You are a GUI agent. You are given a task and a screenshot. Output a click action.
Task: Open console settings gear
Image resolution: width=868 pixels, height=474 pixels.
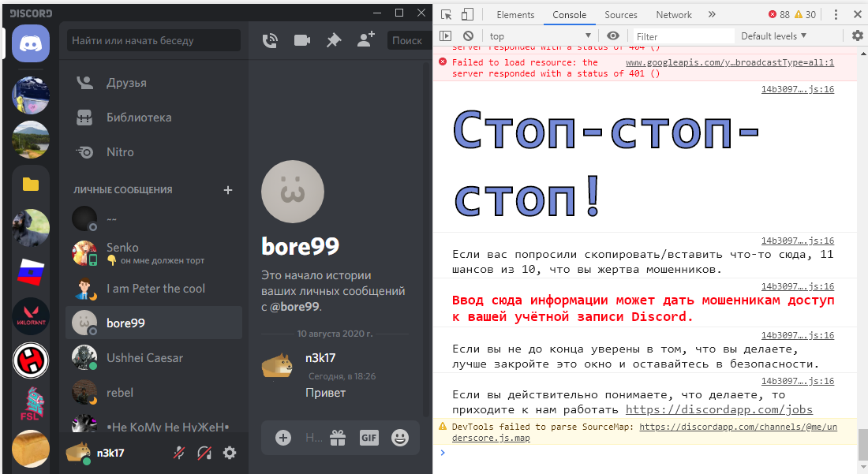pos(857,36)
